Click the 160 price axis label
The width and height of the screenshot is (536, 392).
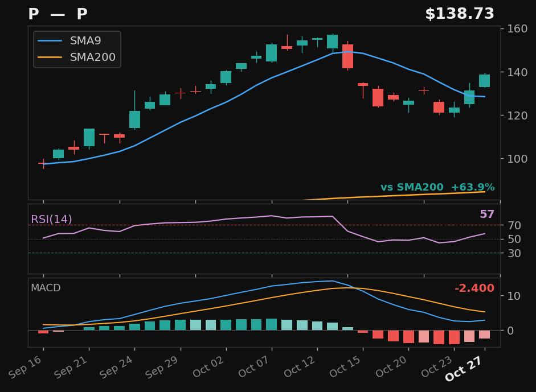point(517,28)
